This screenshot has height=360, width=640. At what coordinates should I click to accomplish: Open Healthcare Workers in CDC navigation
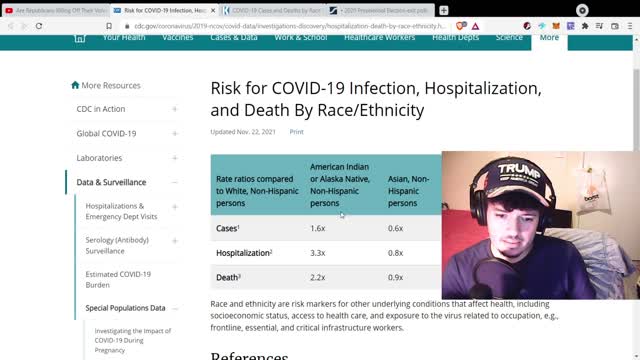point(380,38)
